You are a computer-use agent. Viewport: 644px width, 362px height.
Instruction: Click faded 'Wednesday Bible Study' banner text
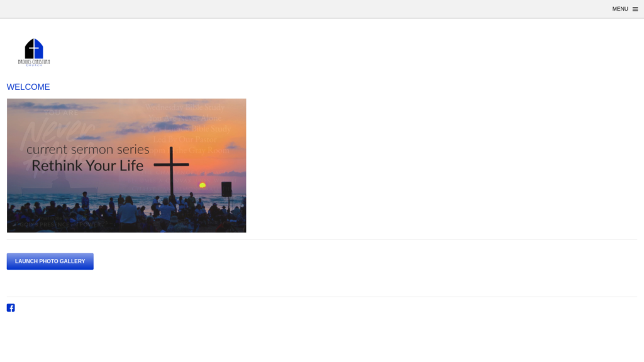coord(185,107)
